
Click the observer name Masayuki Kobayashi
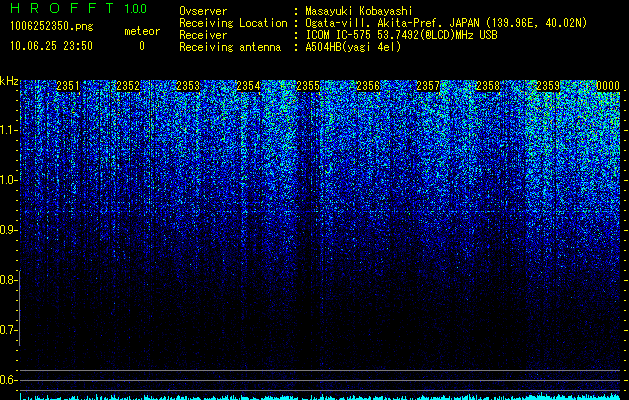click(359, 11)
